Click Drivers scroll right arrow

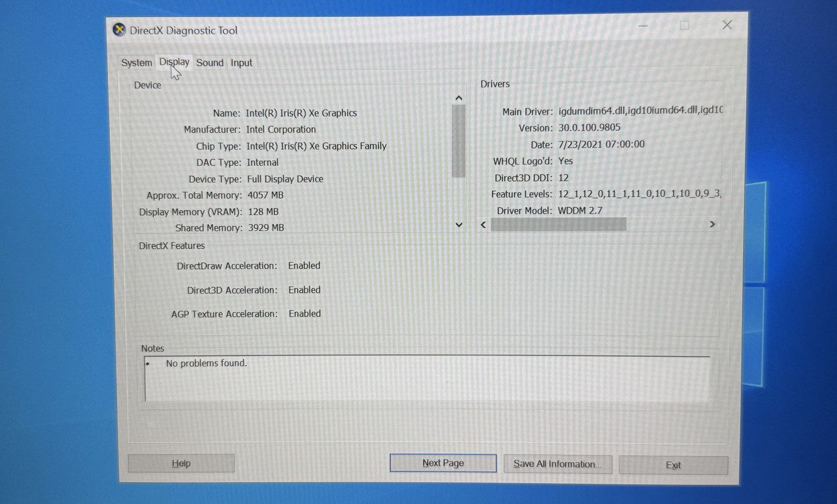[712, 224]
